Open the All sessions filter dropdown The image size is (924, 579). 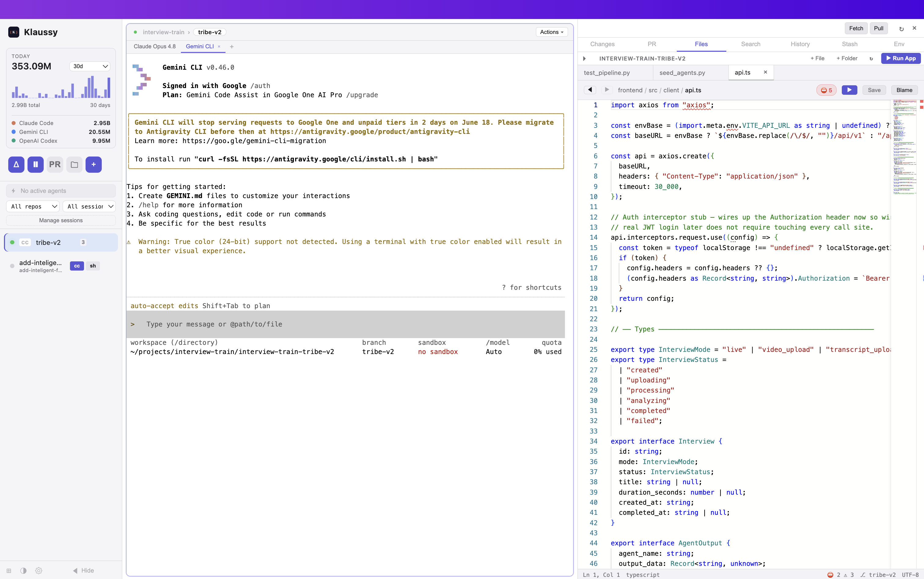click(x=89, y=206)
